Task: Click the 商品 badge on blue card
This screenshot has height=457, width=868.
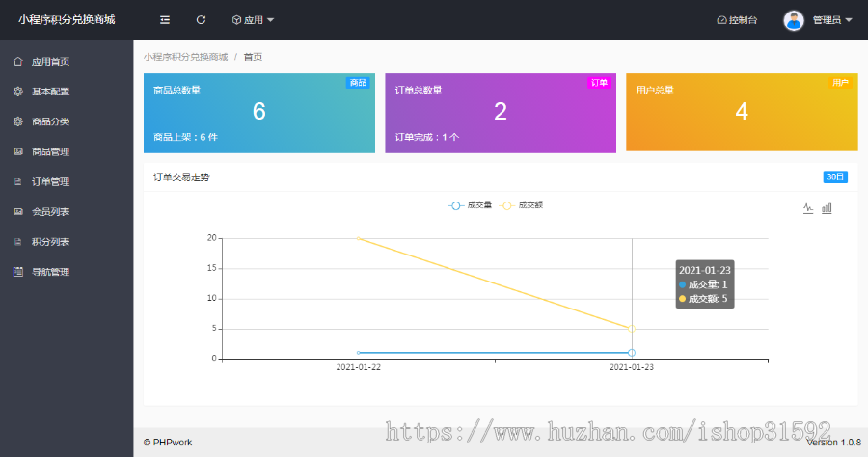Action: (x=358, y=83)
